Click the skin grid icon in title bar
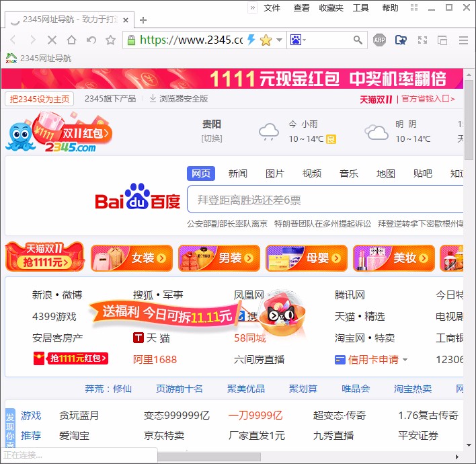The height and width of the screenshot is (464, 476). click(414, 7)
